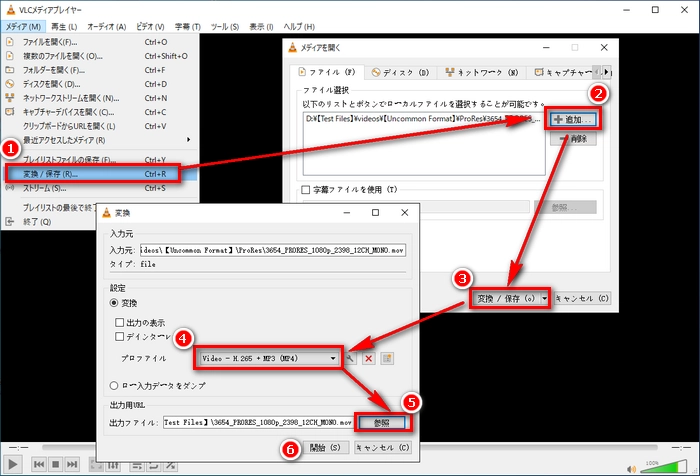Click the stream icon beside ストリーム (S)
The image size is (700, 476).
pos(9,188)
